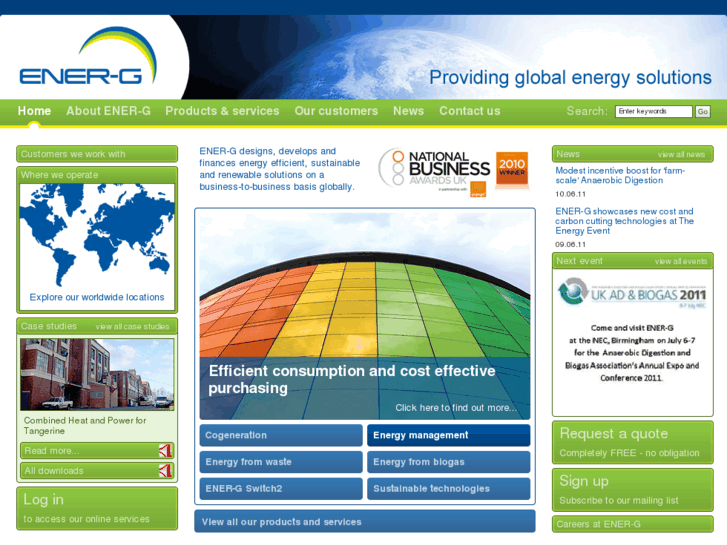The width and height of the screenshot is (727, 545).
Task: Click the Read more PDF icon
Action: pyautogui.click(x=166, y=451)
